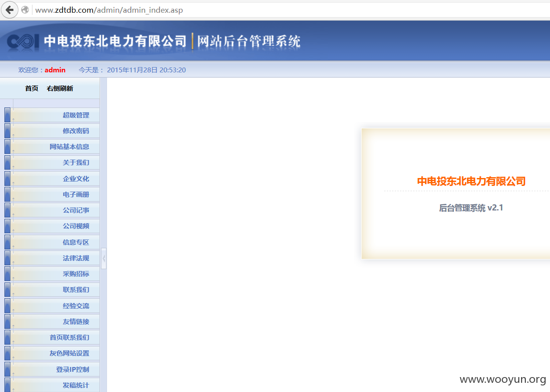Screen dimensions: 550x392
Task: Click the orange 中电投东北电力有限公司 title
Action: [471, 181]
